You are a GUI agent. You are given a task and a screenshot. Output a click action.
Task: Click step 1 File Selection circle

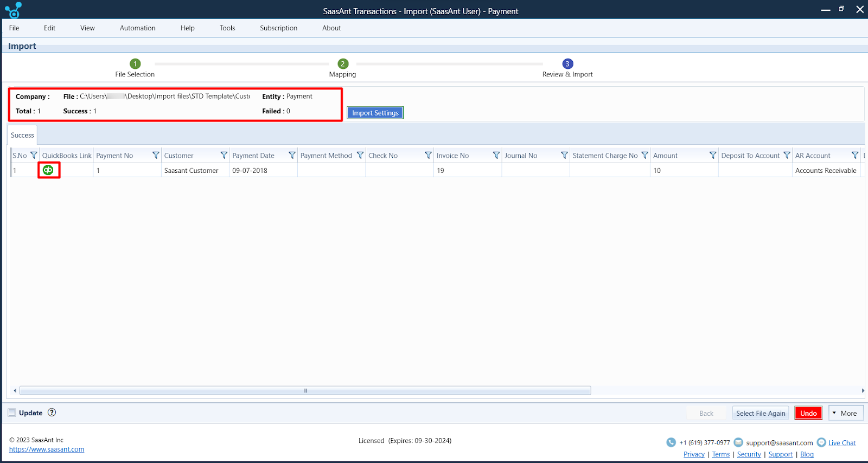point(135,63)
